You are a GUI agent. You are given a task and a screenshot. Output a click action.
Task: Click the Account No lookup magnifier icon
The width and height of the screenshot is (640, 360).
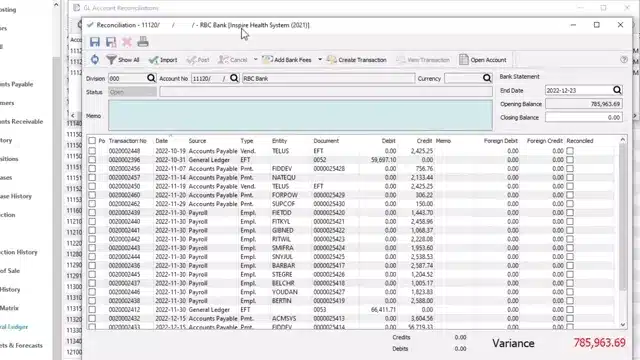coord(234,78)
